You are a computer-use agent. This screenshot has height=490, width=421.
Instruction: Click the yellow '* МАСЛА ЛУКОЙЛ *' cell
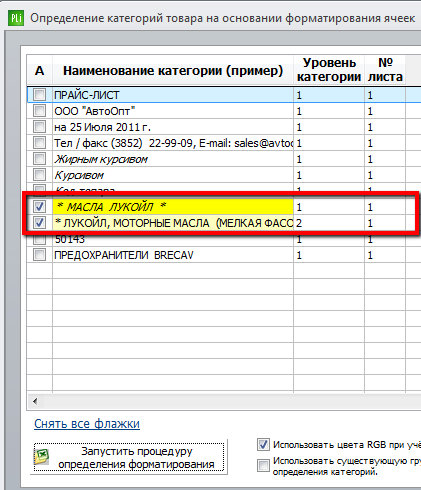[x=173, y=207]
